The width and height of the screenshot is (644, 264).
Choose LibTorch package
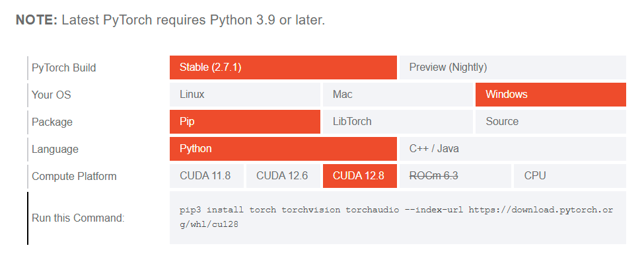398,122
